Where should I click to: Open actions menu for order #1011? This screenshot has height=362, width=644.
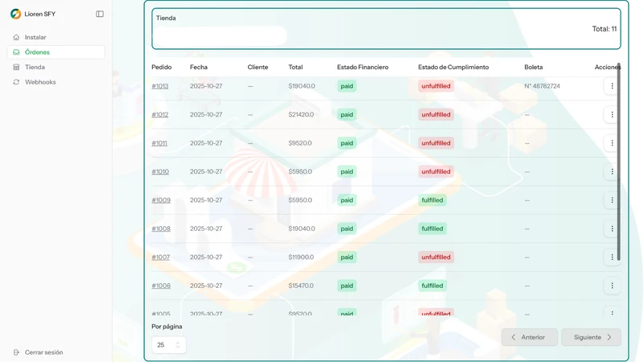pyautogui.click(x=612, y=143)
